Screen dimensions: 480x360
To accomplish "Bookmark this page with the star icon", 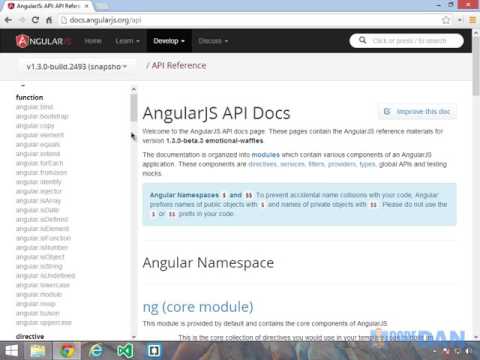I will (x=446, y=20).
